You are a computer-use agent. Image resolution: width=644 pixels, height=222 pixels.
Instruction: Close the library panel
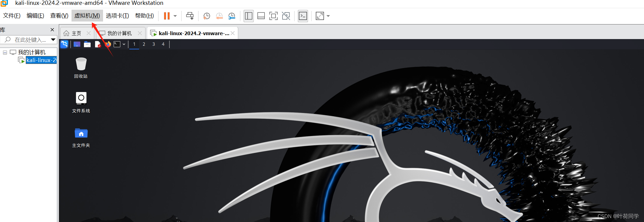coord(52,30)
